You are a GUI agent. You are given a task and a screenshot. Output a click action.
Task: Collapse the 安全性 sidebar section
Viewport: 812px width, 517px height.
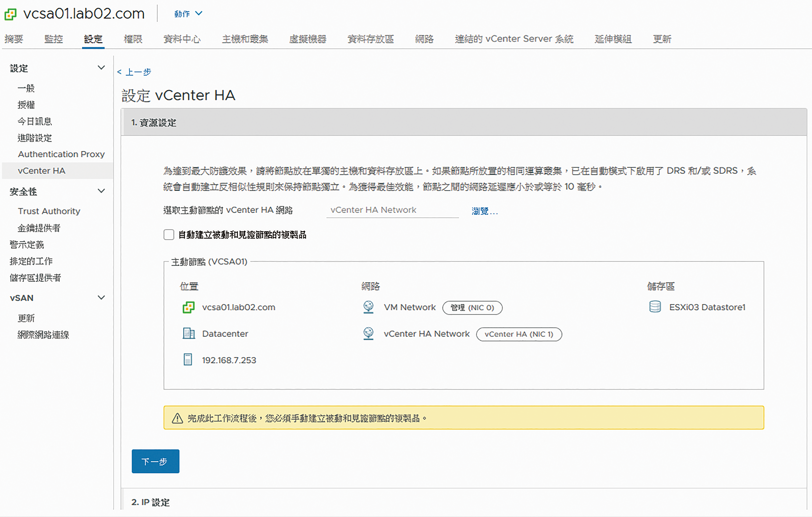tap(101, 191)
